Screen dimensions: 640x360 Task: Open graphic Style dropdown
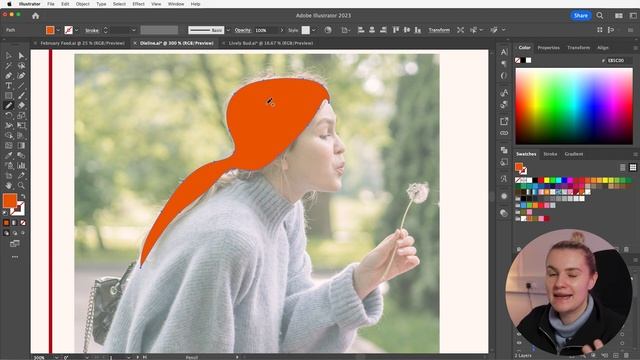[313, 30]
